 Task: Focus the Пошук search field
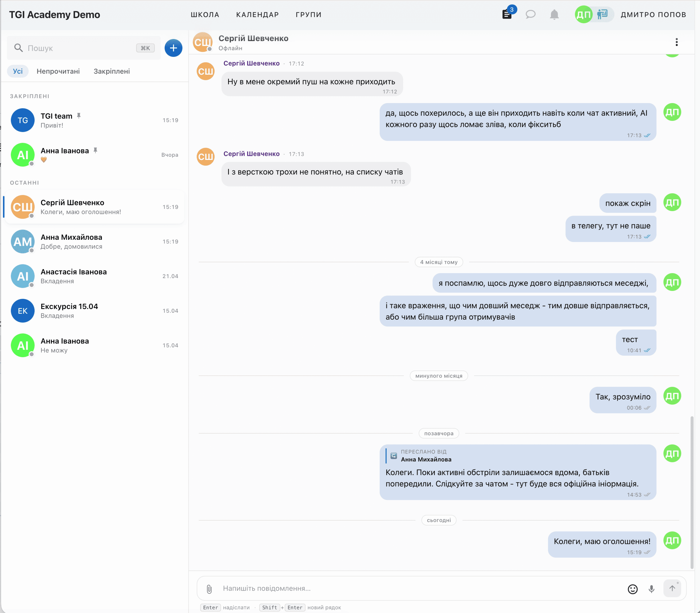click(x=83, y=48)
